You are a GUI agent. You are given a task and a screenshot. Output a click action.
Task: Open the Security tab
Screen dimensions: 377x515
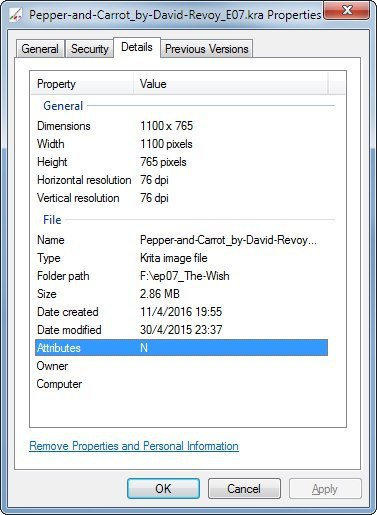click(x=90, y=49)
